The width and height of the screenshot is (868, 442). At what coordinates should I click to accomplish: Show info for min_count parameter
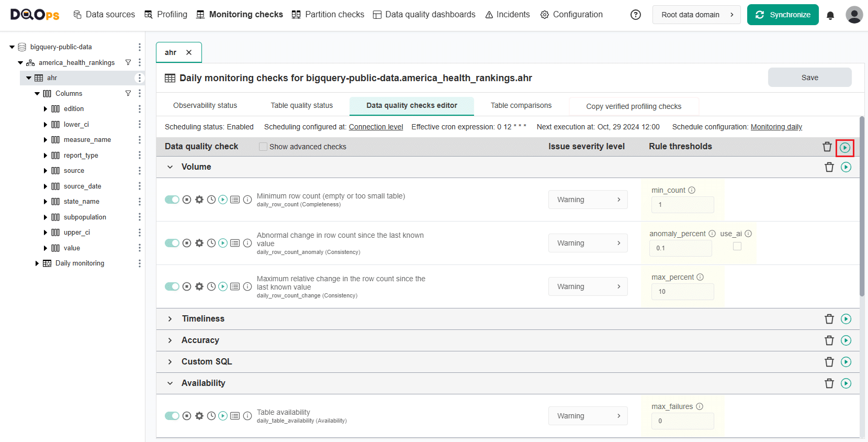[692, 190]
